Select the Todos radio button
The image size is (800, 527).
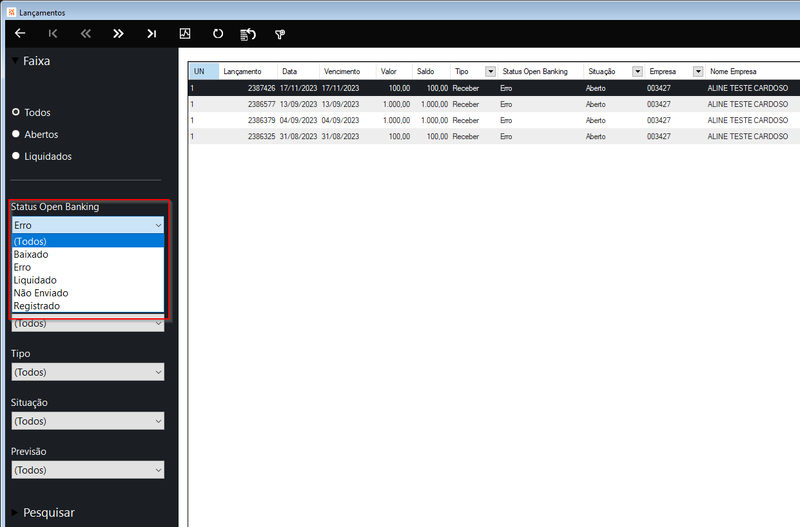click(16, 112)
